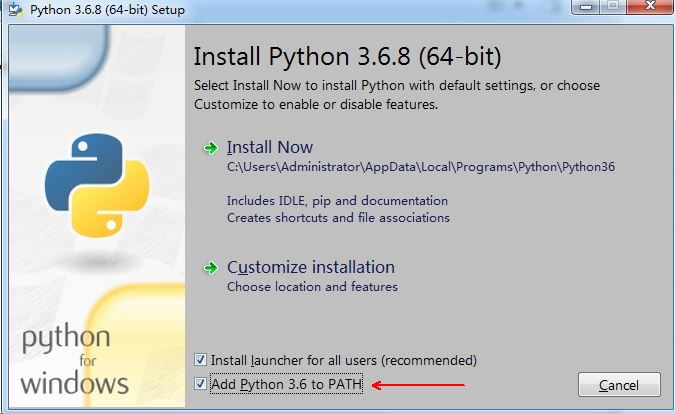
Task: Toggle Install launcher for all users checkbox
Action: pyautogui.click(x=200, y=360)
